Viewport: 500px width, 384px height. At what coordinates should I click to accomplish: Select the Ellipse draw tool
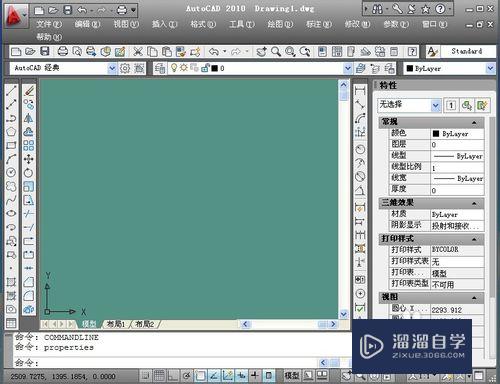(11, 214)
